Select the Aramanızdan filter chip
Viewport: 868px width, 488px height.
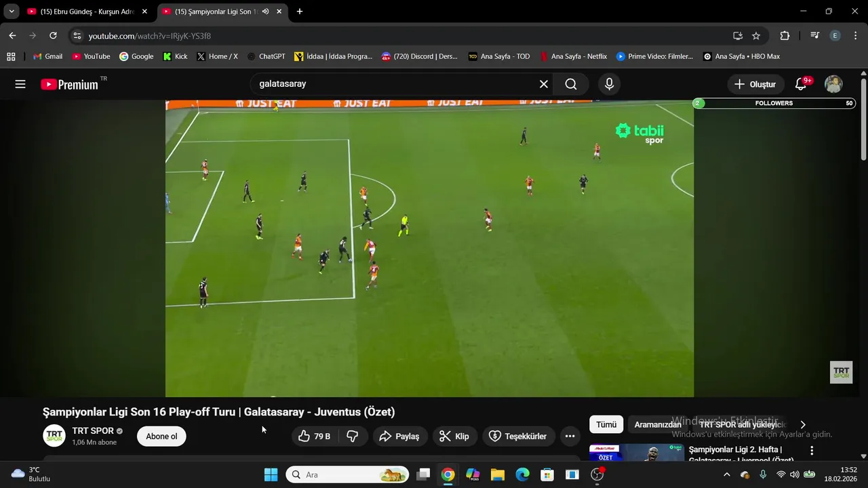click(x=658, y=425)
